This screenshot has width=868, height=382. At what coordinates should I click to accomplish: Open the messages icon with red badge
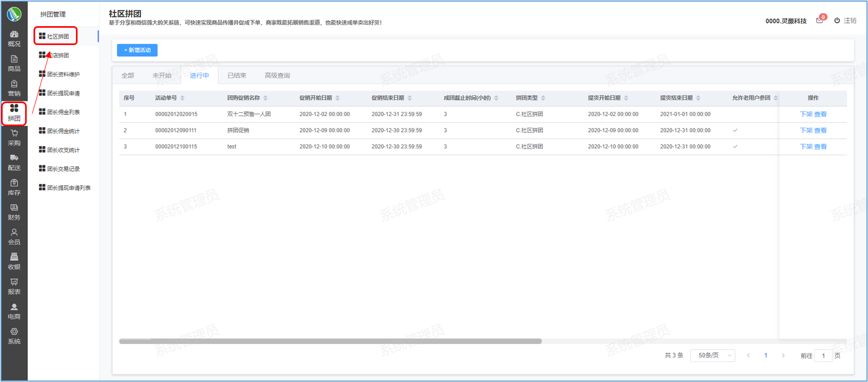(820, 20)
